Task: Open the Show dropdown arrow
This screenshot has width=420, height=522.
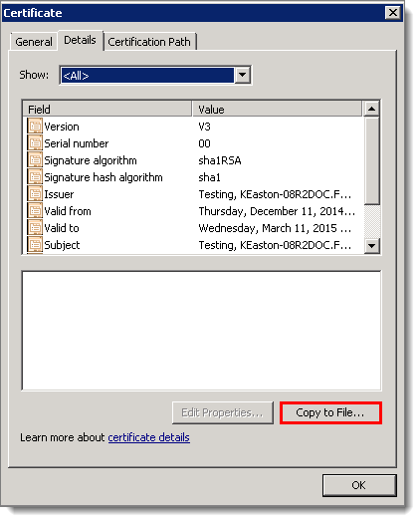Action: (x=243, y=76)
